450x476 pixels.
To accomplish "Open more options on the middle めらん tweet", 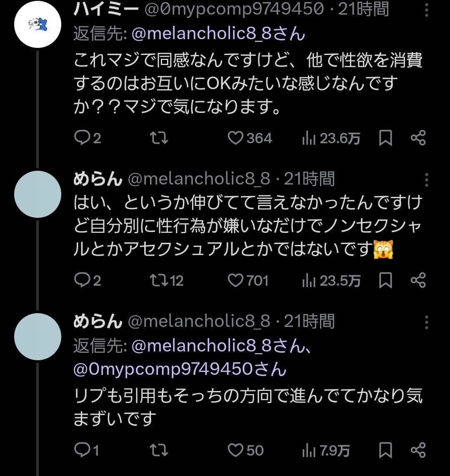I will pos(426,179).
